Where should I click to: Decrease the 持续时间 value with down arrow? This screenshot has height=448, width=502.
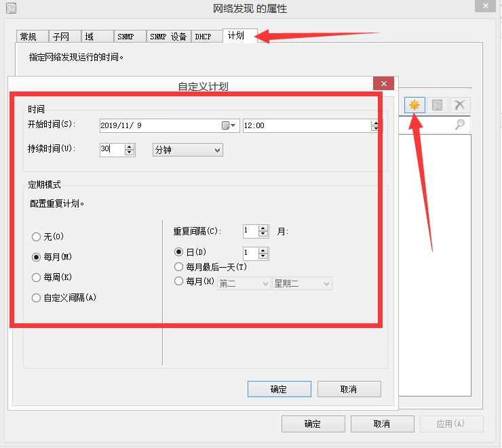point(130,153)
